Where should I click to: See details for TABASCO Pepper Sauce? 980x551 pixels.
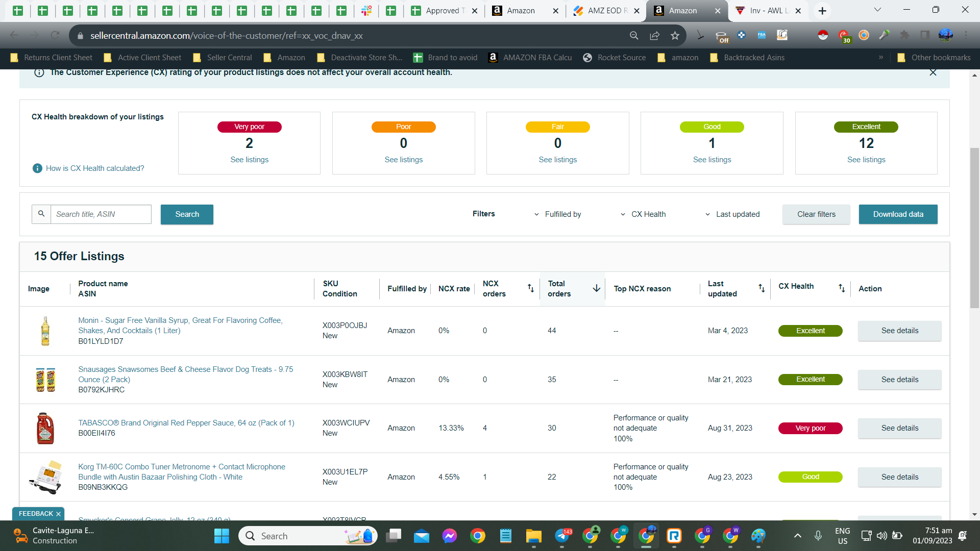(899, 428)
